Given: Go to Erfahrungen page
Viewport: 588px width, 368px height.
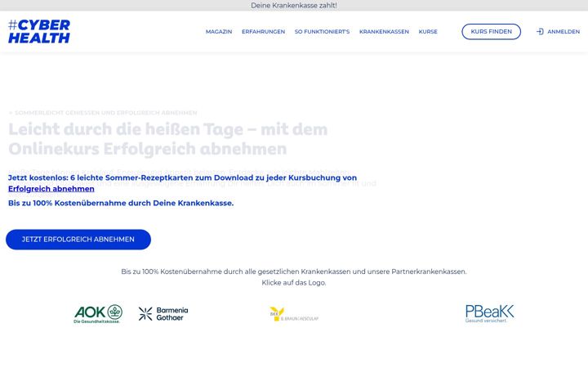Looking at the screenshot, I should coord(263,32).
